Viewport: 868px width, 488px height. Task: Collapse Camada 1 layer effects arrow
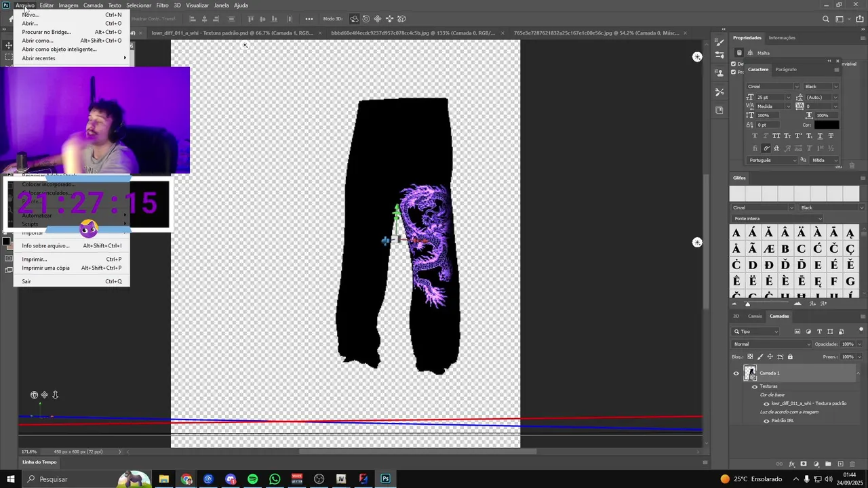858,373
